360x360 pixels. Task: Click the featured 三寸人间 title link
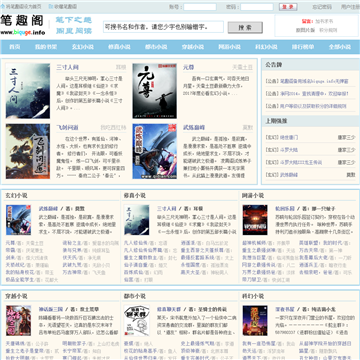click(x=68, y=67)
